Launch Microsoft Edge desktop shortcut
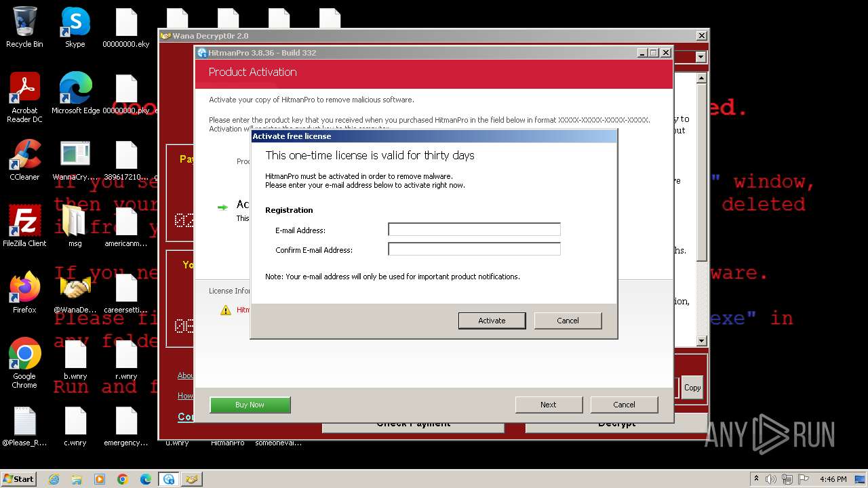 (75, 94)
